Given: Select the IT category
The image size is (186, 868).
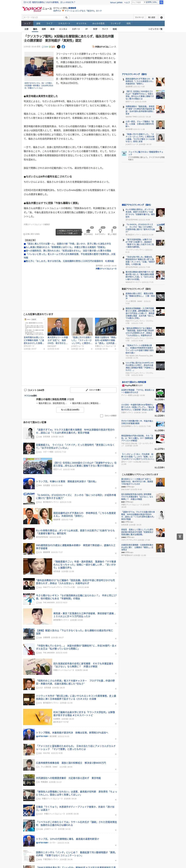Looking at the screenshot, I should pyautogui.click(x=86, y=29).
